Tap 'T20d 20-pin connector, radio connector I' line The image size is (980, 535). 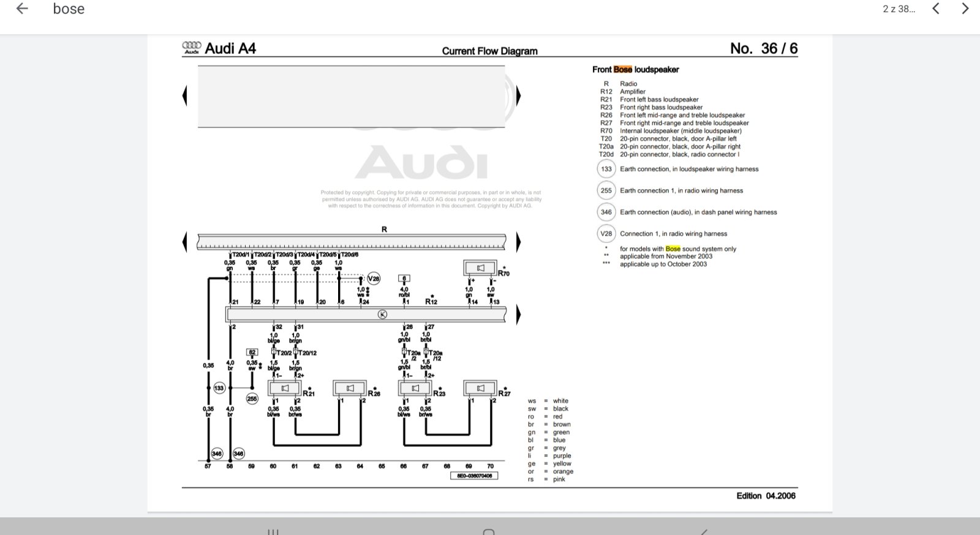[x=669, y=154]
